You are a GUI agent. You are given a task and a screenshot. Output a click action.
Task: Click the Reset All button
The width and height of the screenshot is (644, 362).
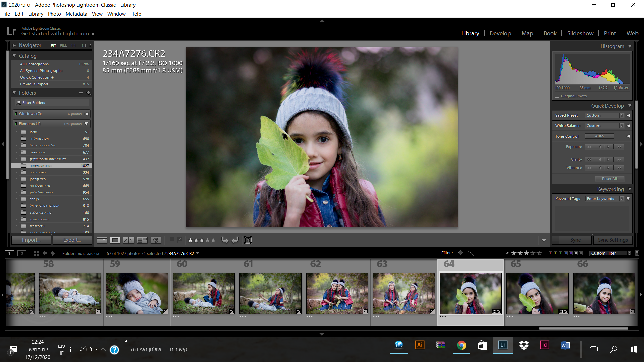pyautogui.click(x=609, y=179)
